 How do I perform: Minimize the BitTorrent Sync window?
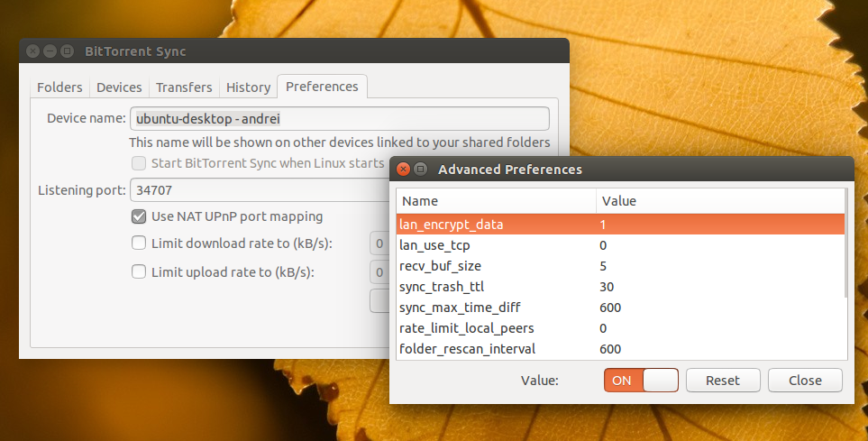[x=50, y=51]
